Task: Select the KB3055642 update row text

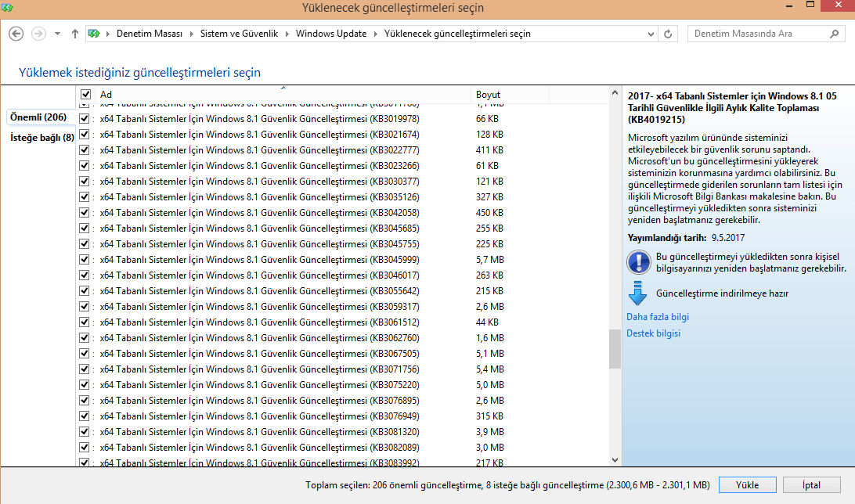Action: click(260, 291)
